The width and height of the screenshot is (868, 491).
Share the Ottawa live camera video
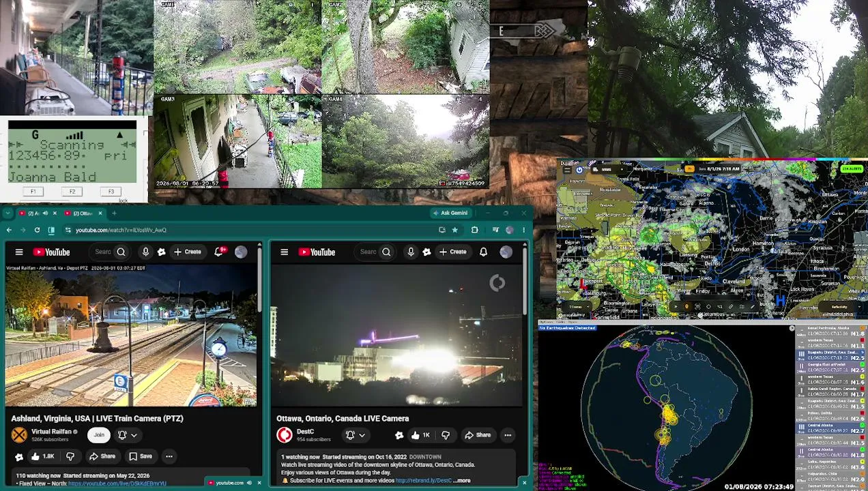(x=478, y=435)
